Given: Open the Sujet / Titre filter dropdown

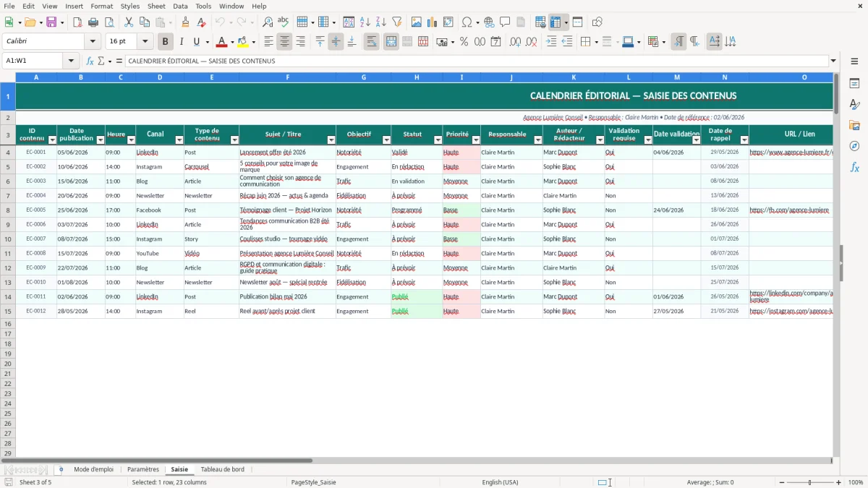Looking at the screenshot, I should coord(331,140).
